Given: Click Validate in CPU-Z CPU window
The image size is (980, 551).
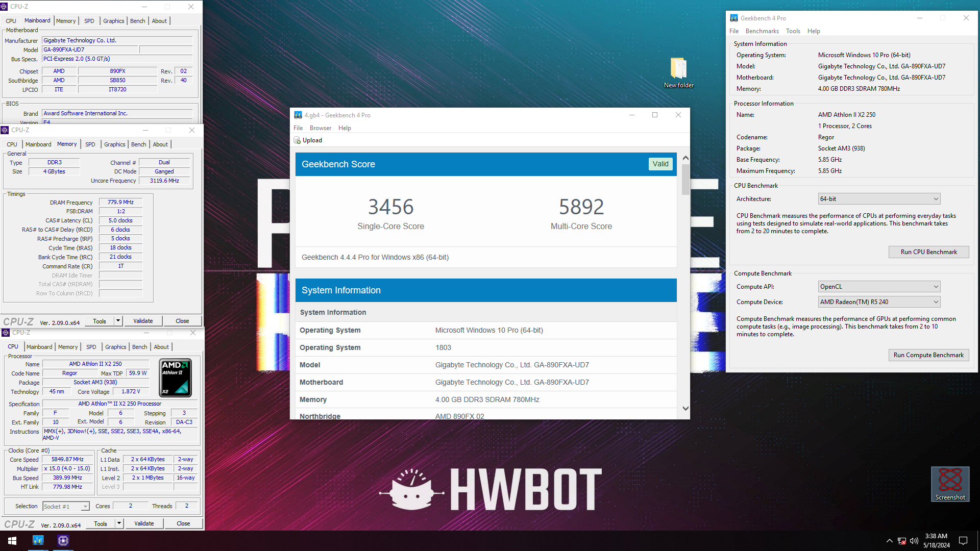Looking at the screenshot, I should (144, 523).
